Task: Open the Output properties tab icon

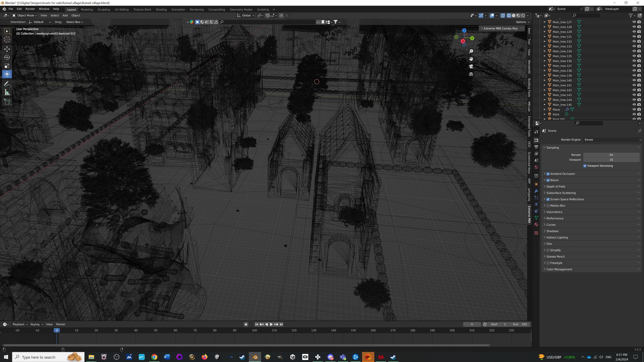Action: 536,147
